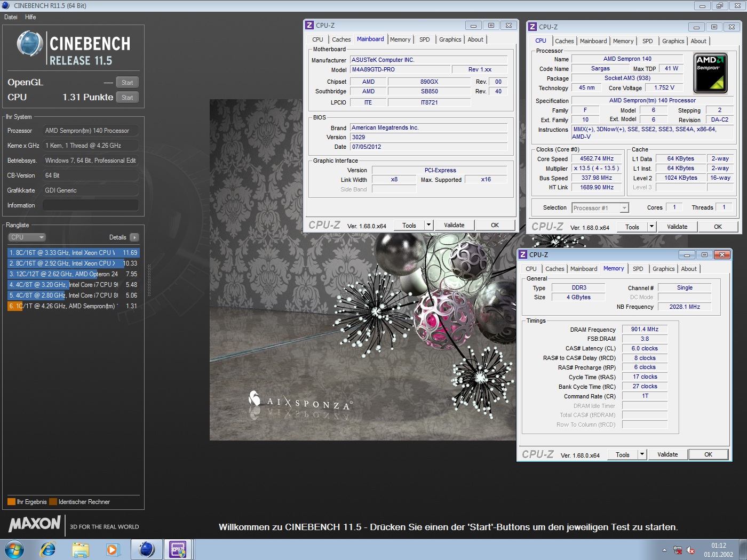747x560 pixels.
Task: Click Validate in Mainboard CPU-Z window
Action: click(454, 225)
